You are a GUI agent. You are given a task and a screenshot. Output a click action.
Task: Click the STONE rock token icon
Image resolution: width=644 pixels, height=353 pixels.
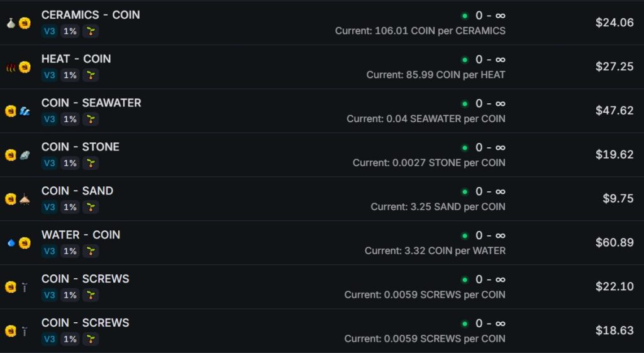[x=25, y=155]
